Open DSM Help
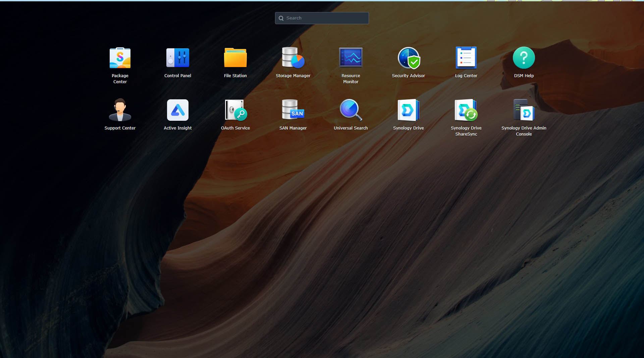The width and height of the screenshot is (644, 358). coord(524,58)
